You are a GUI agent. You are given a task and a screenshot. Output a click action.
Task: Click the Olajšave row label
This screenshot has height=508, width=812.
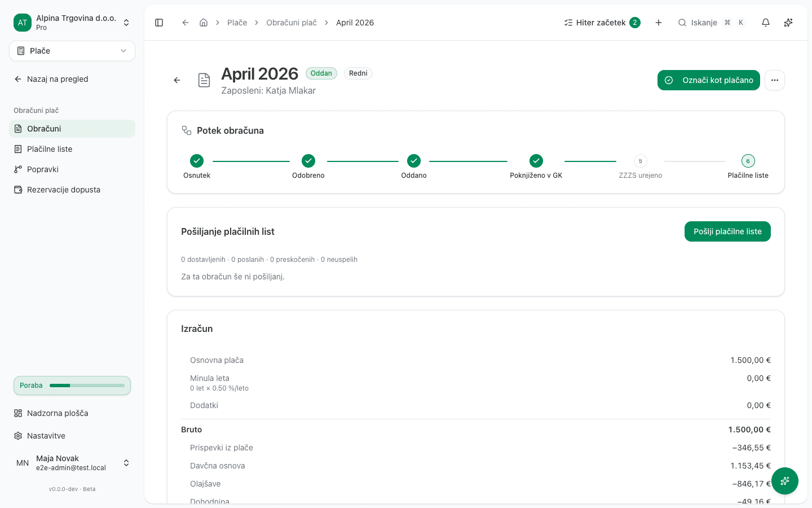click(x=205, y=484)
